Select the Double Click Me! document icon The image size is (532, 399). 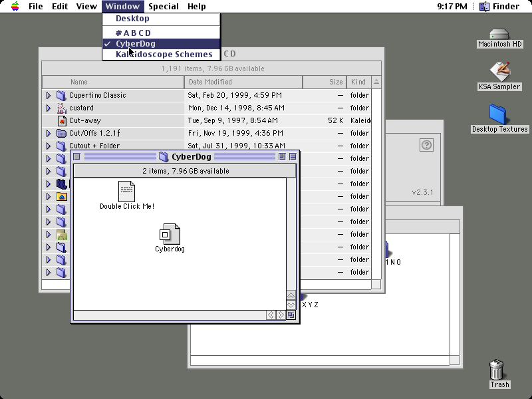click(x=126, y=192)
